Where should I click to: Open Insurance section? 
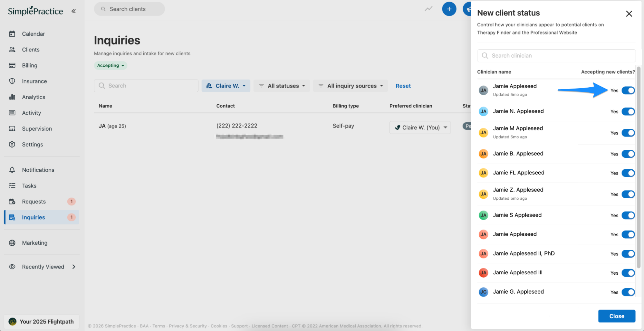coord(34,81)
